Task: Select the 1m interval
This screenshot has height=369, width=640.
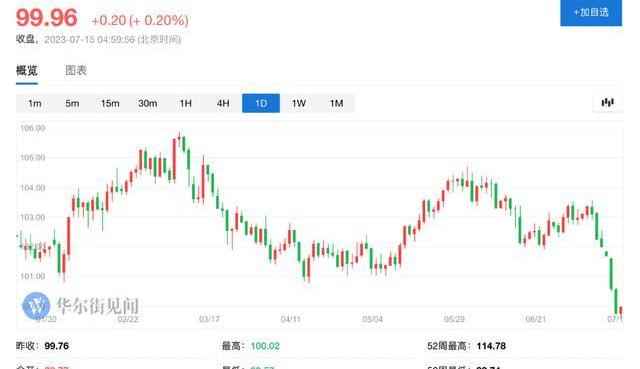Action: [35, 103]
